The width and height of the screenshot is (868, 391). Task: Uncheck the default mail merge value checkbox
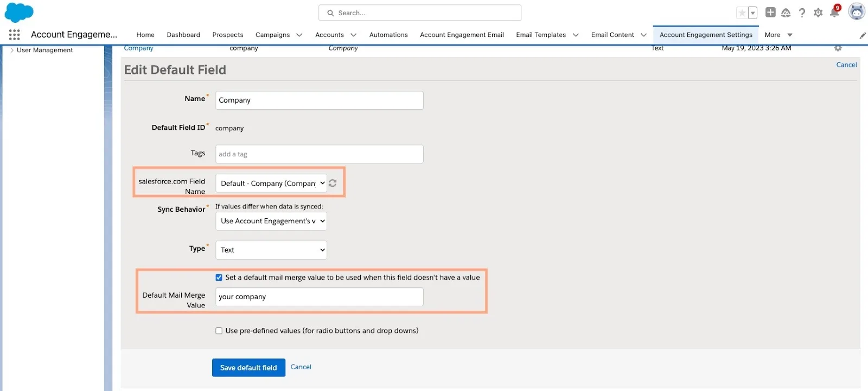click(219, 278)
